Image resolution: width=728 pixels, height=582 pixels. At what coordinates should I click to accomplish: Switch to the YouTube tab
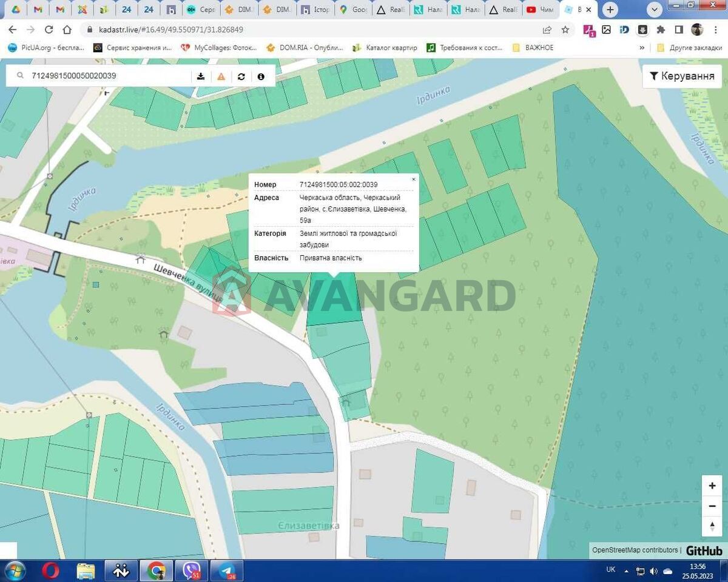click(x=540, y=10)
